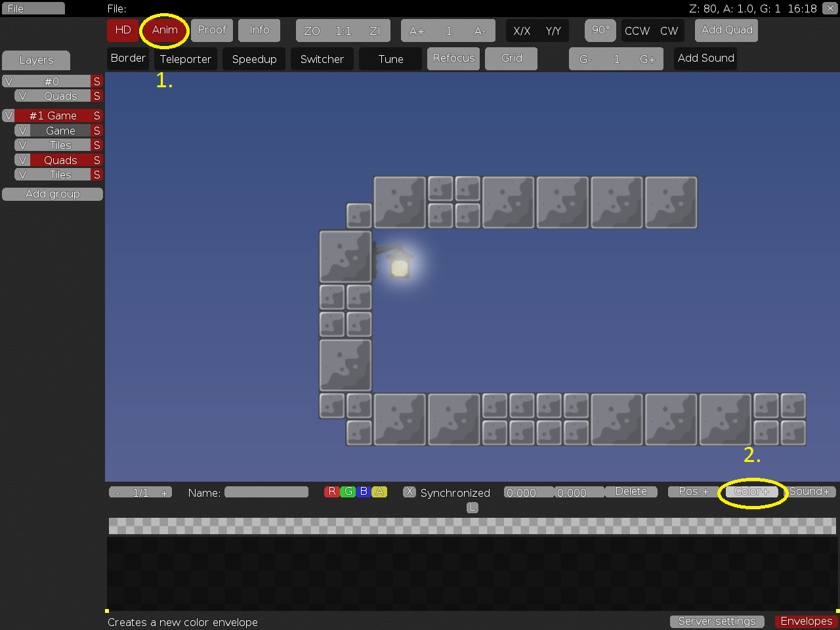840x630 pixels.
Task: Open the Layers panel dropdown
Action: click(36, 60)
